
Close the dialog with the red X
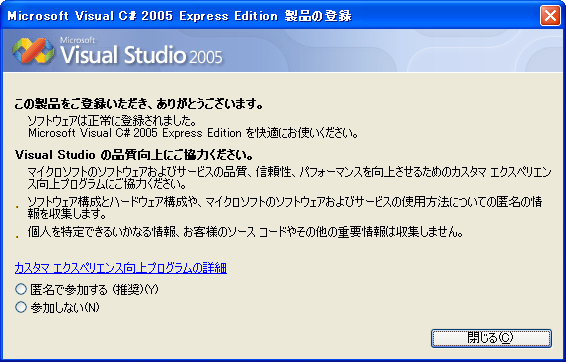tap(550, 16)
